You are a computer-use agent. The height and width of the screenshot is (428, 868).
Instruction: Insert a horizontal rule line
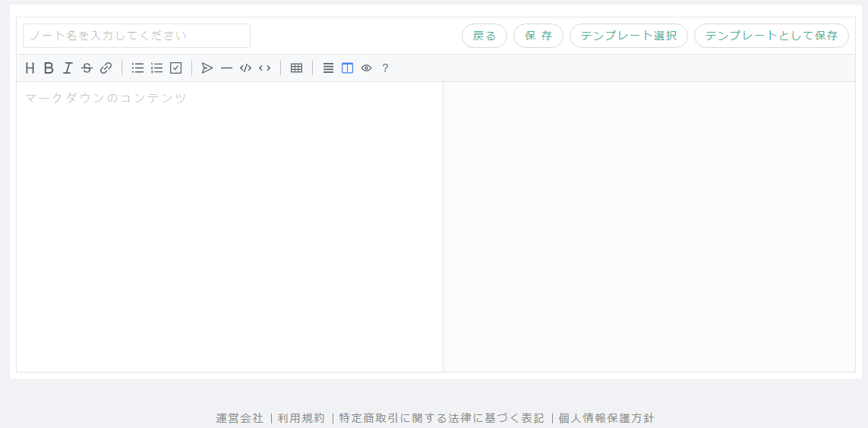226,68
